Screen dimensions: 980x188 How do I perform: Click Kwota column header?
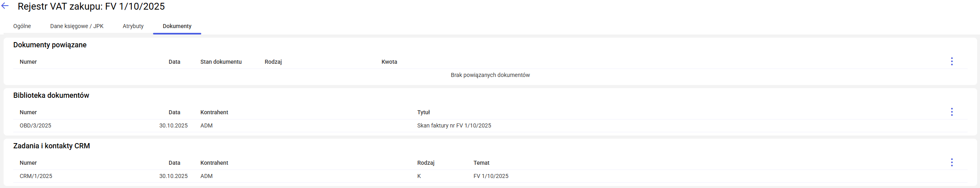(389, 62)
